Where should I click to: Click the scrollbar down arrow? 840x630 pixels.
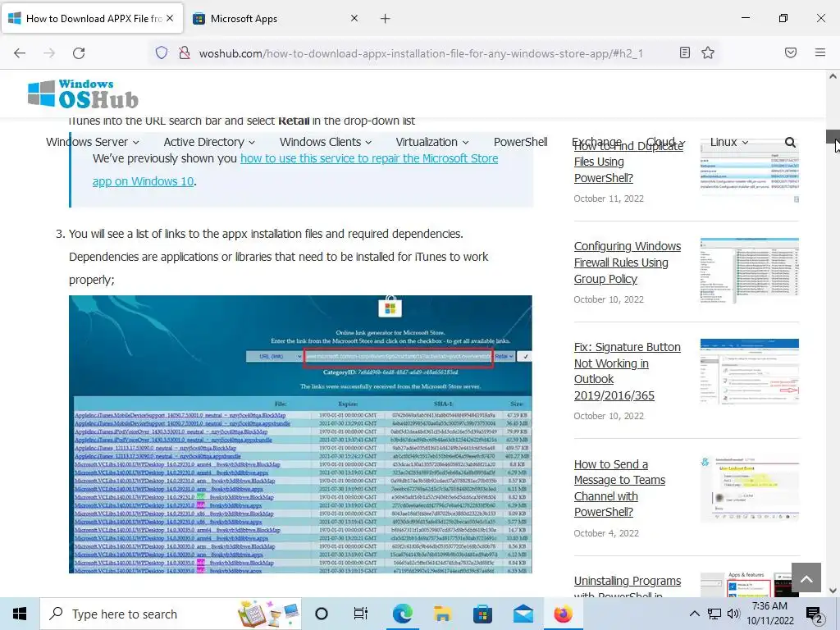tap(833, 591)
